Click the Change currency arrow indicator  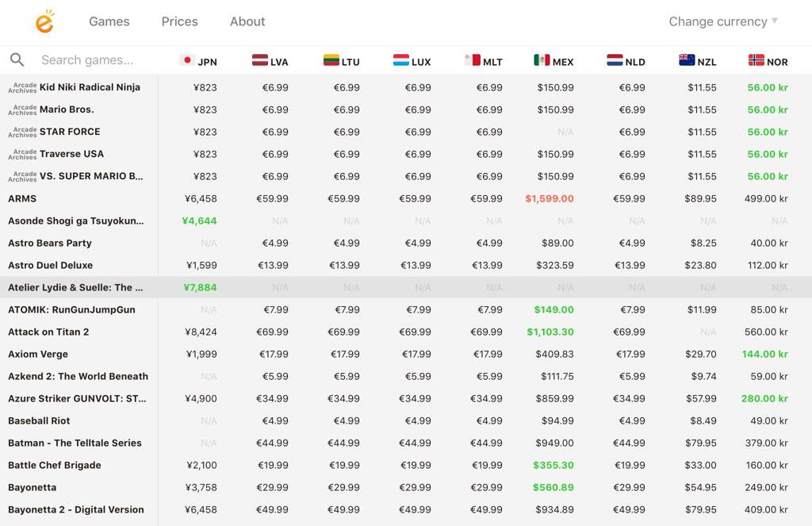(775, 21)
